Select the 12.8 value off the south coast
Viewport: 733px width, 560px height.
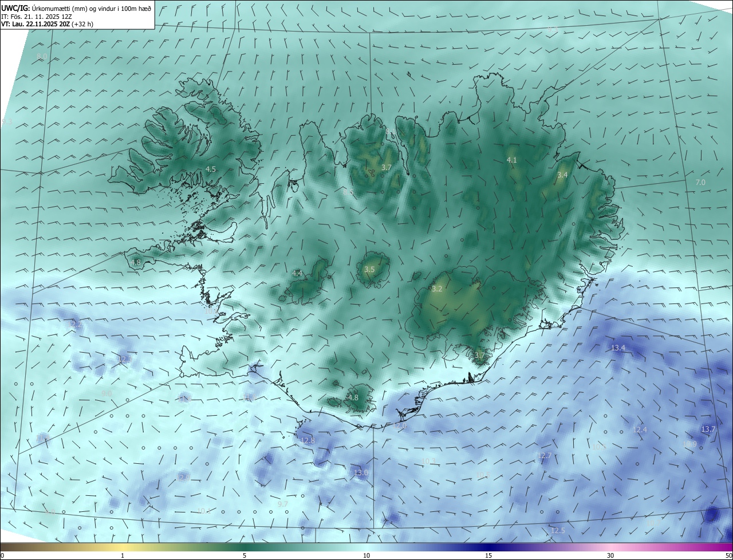[x=308, y=440]
